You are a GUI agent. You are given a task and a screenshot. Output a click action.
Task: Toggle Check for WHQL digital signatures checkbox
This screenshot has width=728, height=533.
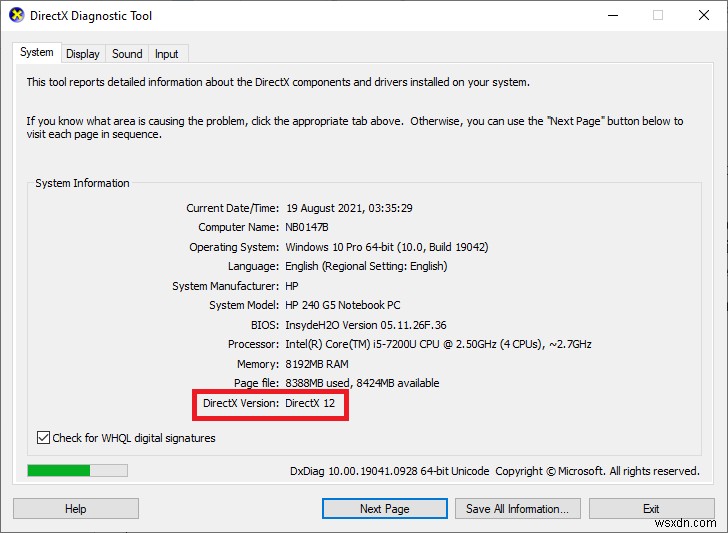[x=43, y=437]
